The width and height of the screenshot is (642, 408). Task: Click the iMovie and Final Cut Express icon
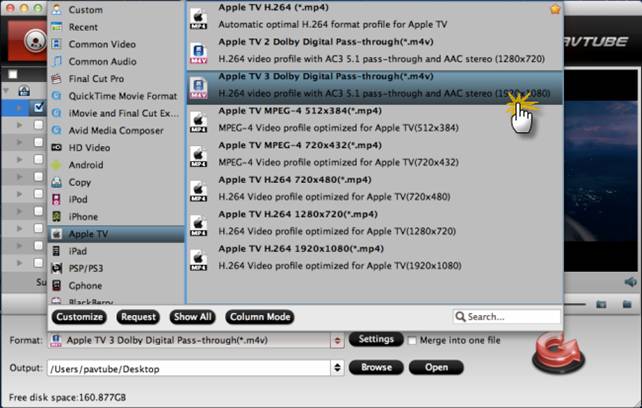tap(57, 113)
